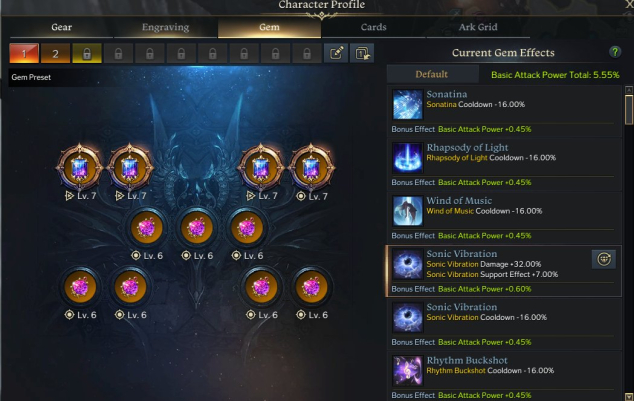Click the Wind of Music skill icon
This screenshot has height=401, width=634.
point(407,211)
